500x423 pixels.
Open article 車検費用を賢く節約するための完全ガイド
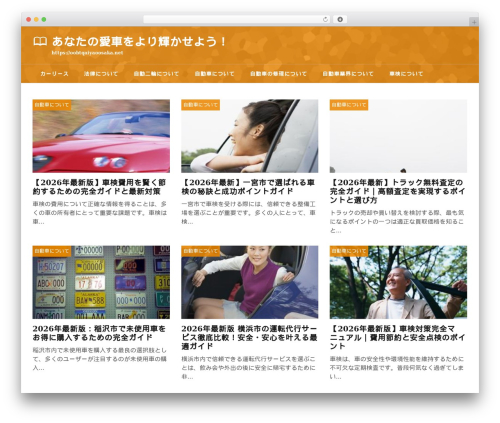[x=99, y=187]
